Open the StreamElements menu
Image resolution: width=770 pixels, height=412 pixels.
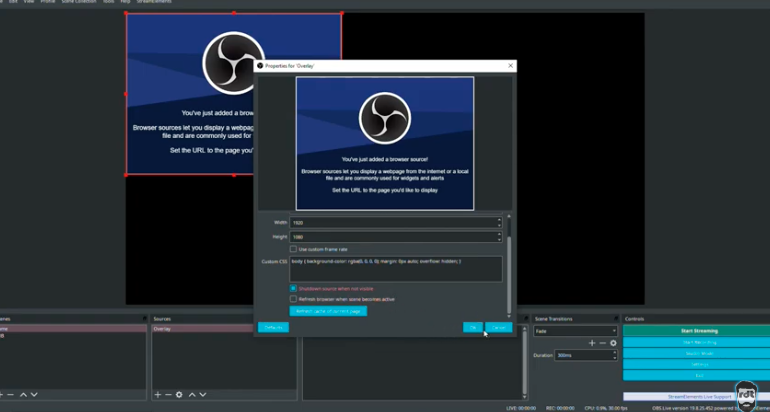154,1
